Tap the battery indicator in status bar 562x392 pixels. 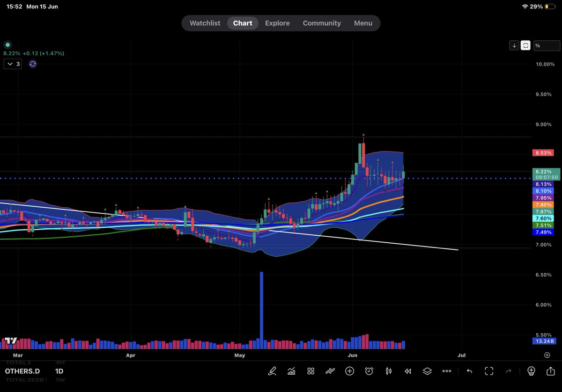550,7
